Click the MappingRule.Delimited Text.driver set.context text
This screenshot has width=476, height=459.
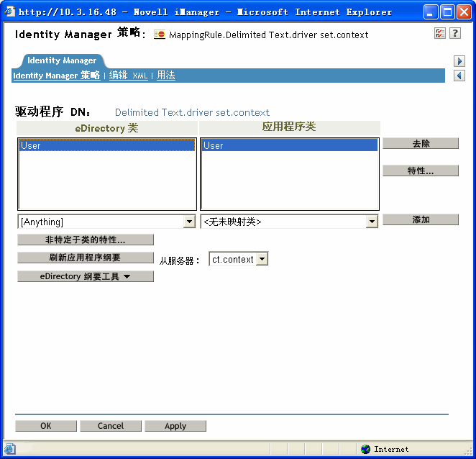pyautogui.click(x=269, y=35)
